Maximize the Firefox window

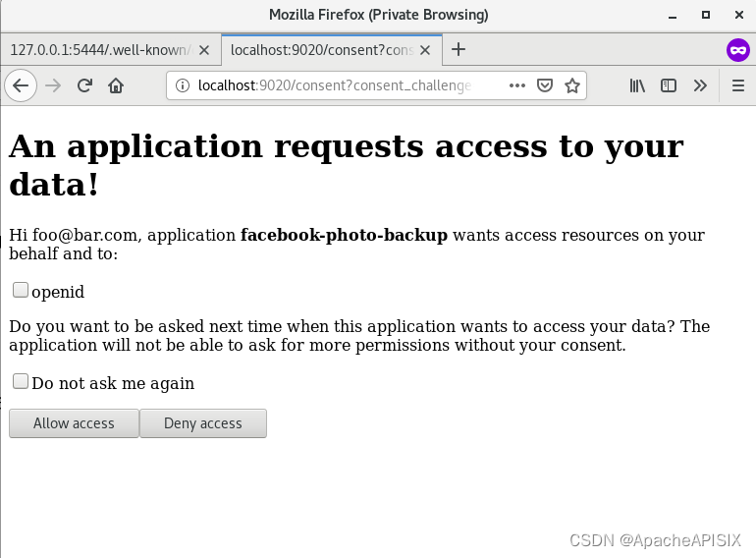pyautogui.click(x=705, y=15)
